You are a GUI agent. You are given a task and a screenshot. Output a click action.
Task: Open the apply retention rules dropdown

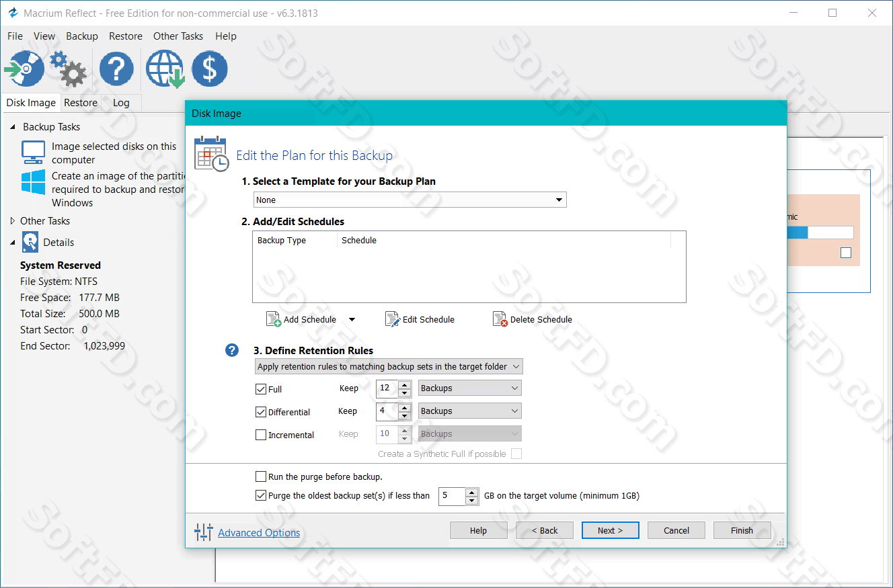coord(389,366)
